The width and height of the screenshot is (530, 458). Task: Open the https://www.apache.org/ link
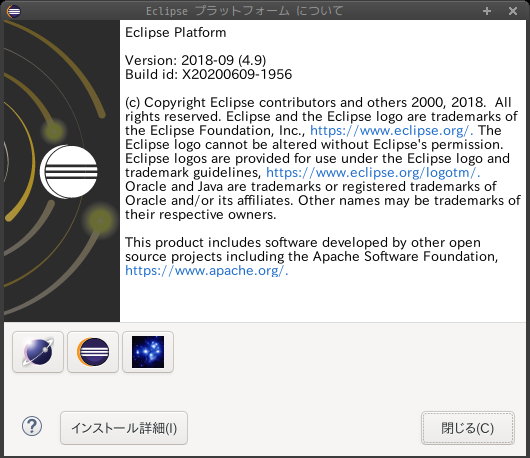tap(207, 270)
